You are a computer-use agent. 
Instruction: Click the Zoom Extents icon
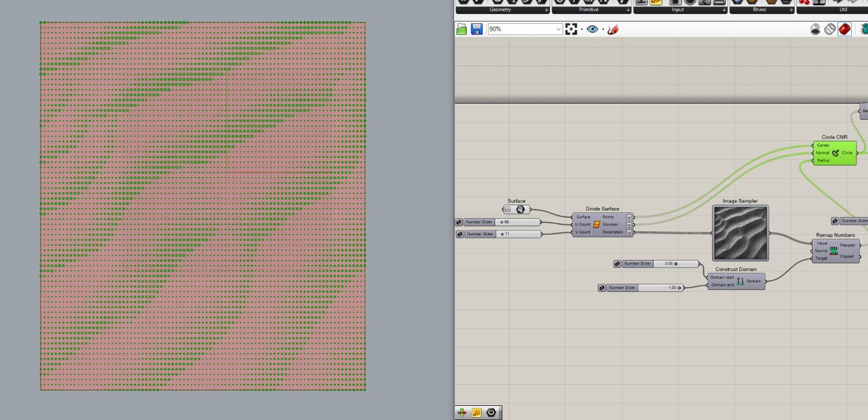[x=571, y=29]
